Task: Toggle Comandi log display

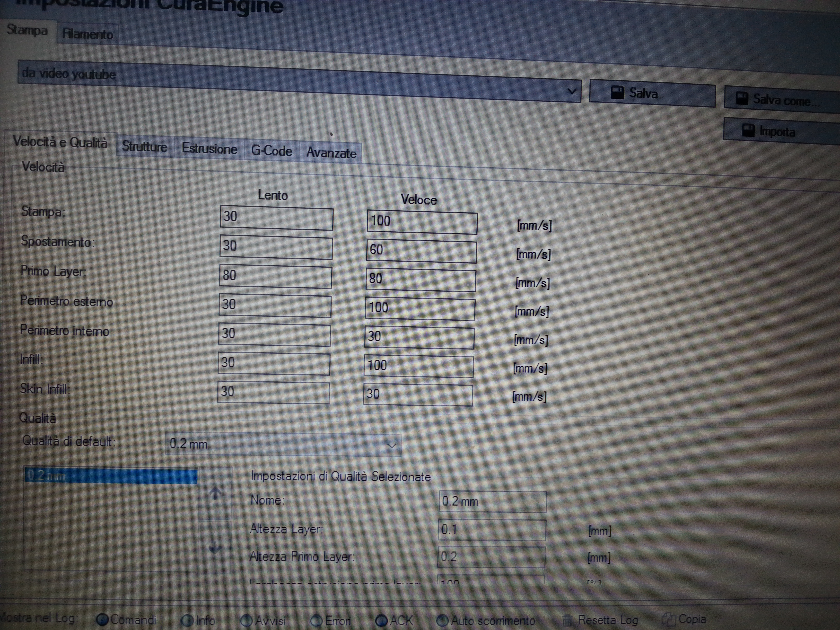Action: point(102,619)
